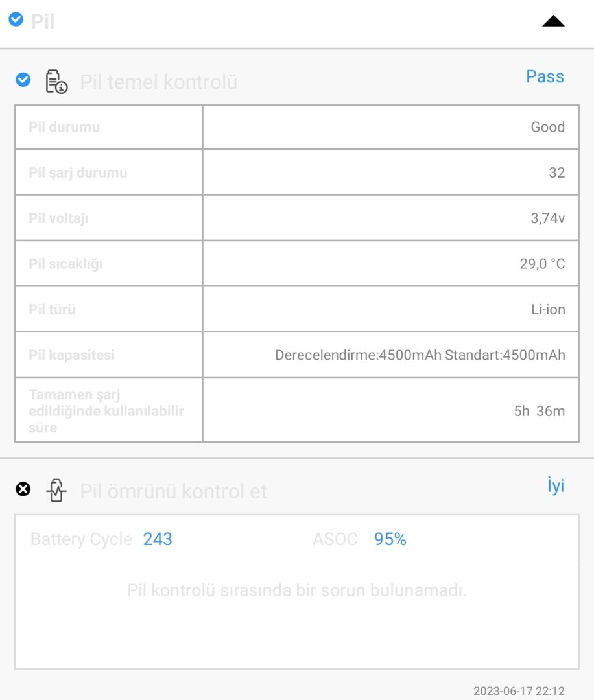594x700 pixels.
Task: Click the Battery Cycle count 243
Action: pyautogui.click(x=158, y=539)
